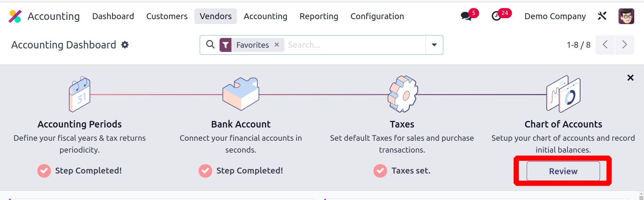The height and width of the screenshot is (200, 644).
Task: Click the Accounting app logo icon
Action: coord(15,16)
